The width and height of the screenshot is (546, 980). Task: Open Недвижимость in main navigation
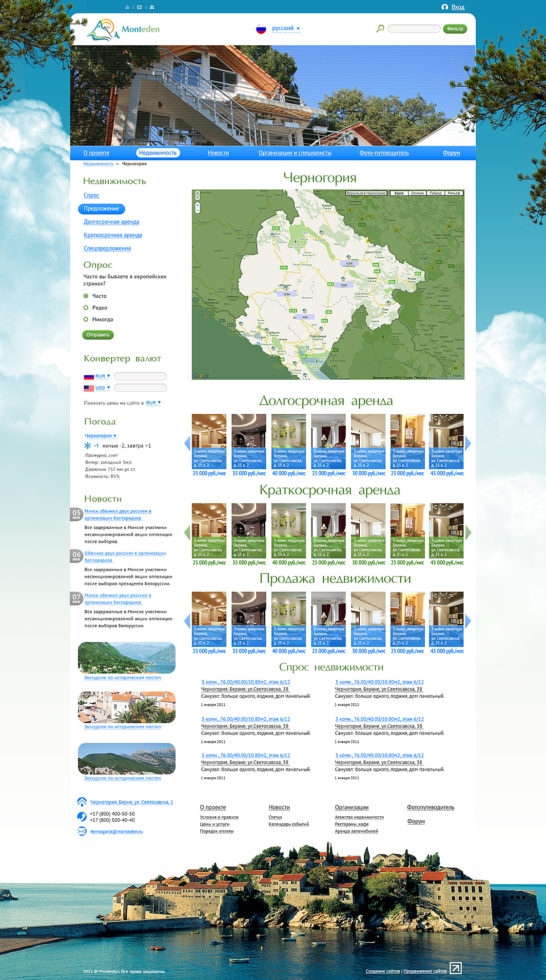click(158, 153)
